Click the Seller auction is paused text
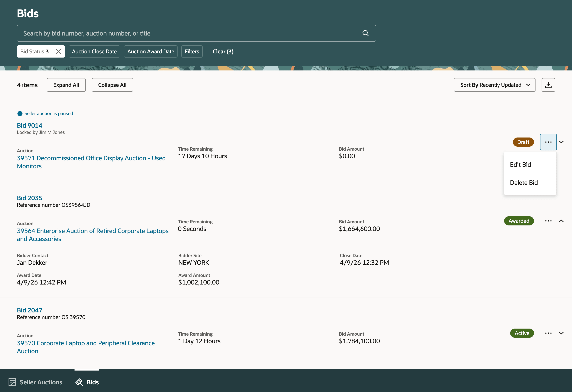Image resolution: width=572 pixels, height=392 pixels. [49, 114]
